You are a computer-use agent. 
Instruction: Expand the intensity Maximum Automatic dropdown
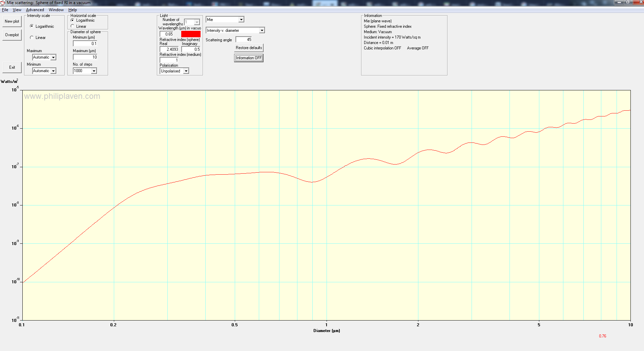(x=53, y=58)
